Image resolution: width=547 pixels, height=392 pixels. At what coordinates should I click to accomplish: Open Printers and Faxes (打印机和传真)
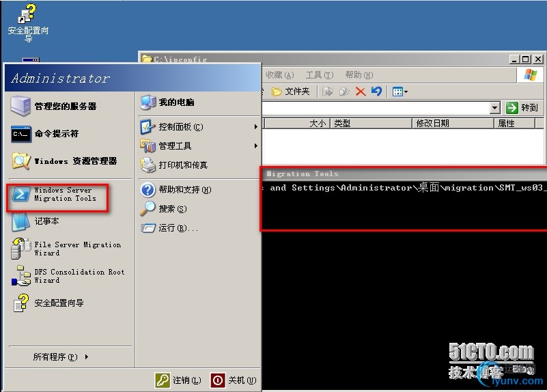coord(174,165)
